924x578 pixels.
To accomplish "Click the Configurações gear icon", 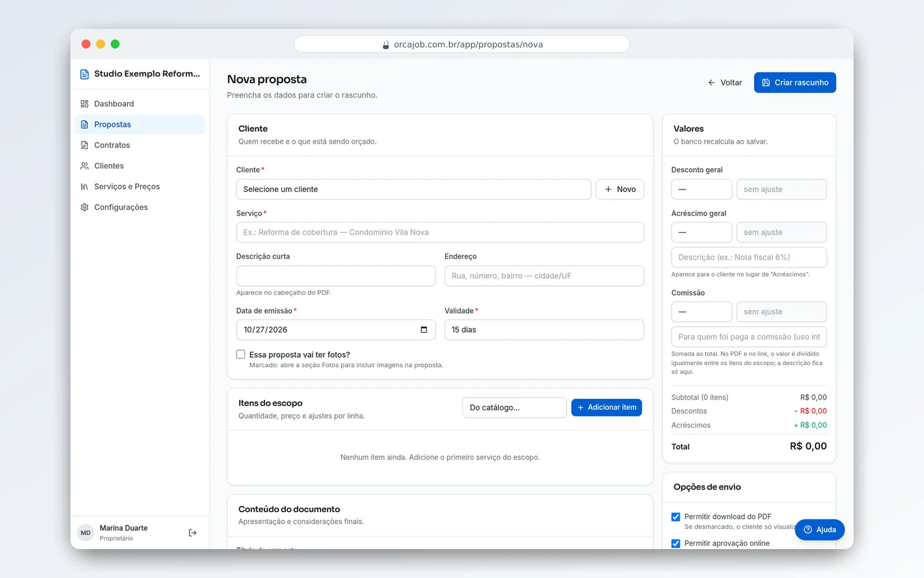I will point(84,208).
